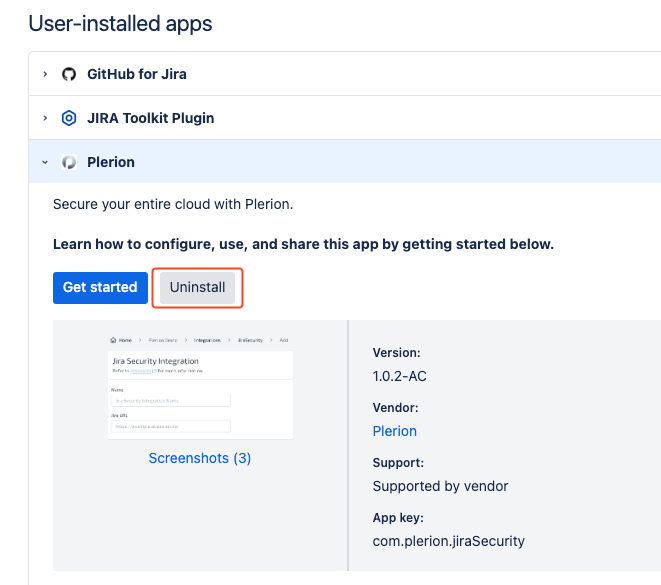
Task: Click the Version: label
Action: (396, 353)
